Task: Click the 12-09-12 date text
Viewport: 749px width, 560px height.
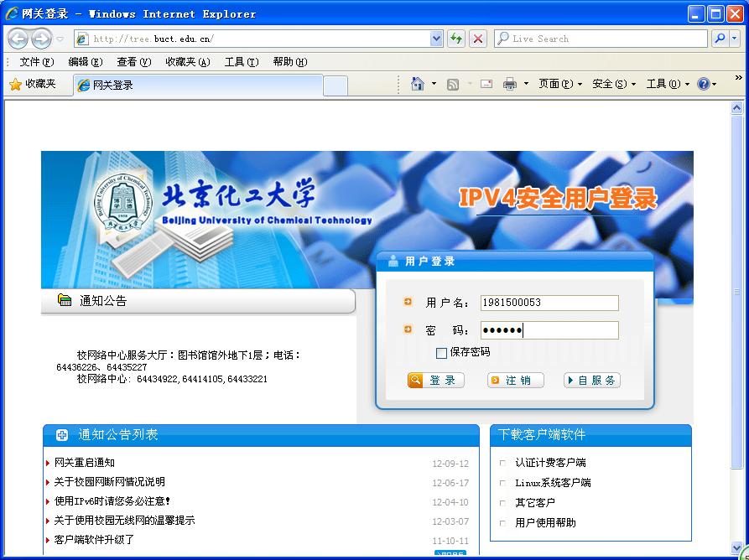Action: [450, 464]
